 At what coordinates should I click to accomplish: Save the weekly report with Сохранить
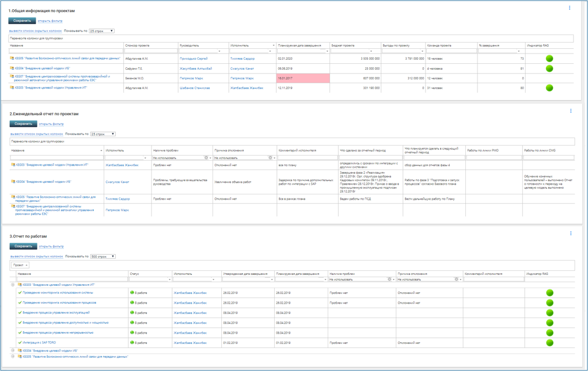(x=23, y=124)
